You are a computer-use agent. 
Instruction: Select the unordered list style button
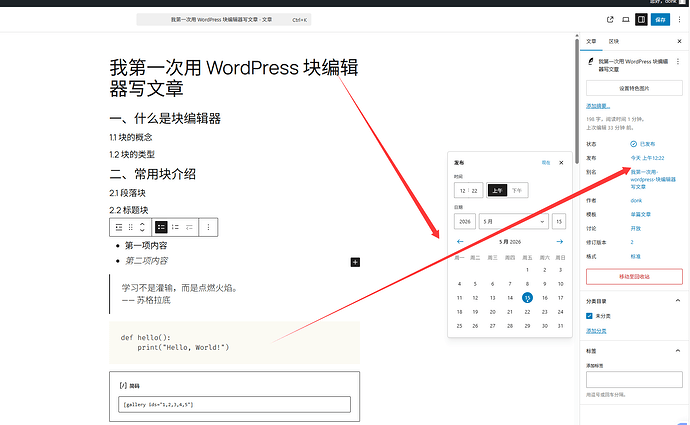[161, 227]
